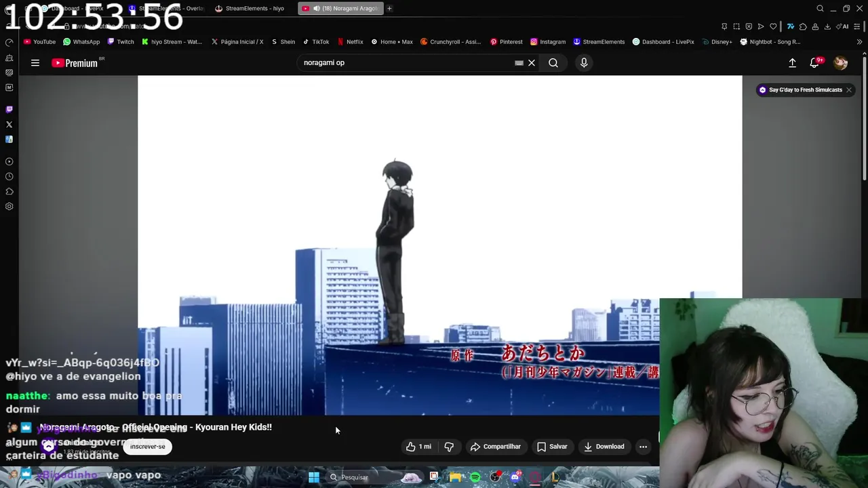Click the Windows Start button
The image size is (868, 488).
(x=314, y=477)
